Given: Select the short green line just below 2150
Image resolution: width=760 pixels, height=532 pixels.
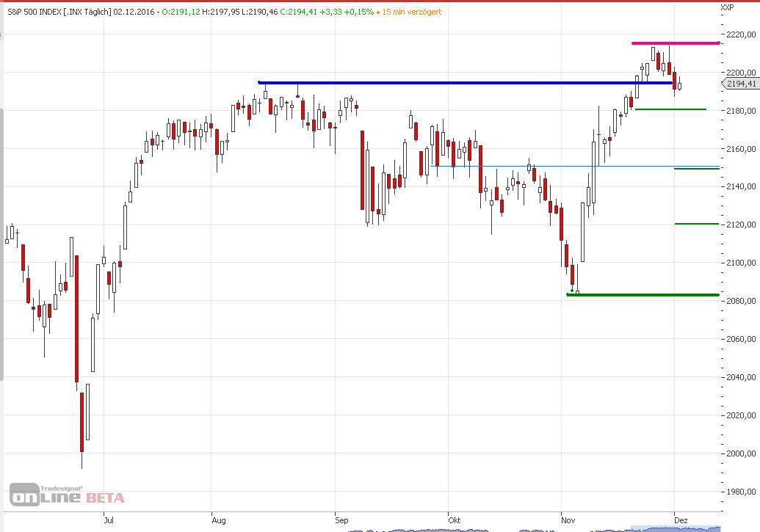Looking at the screenshot, I should (x=697, y=169).
